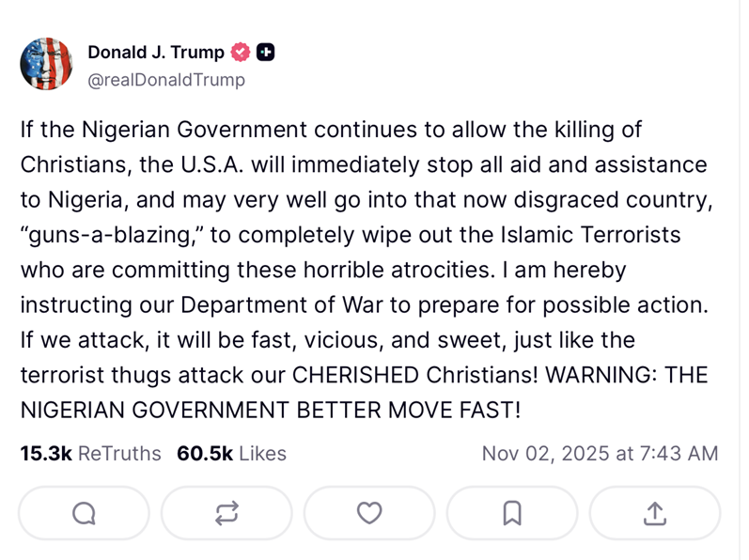Viewport: 749px width, 560px height.
Task: Bookmark this post
Action: point(512,513)
